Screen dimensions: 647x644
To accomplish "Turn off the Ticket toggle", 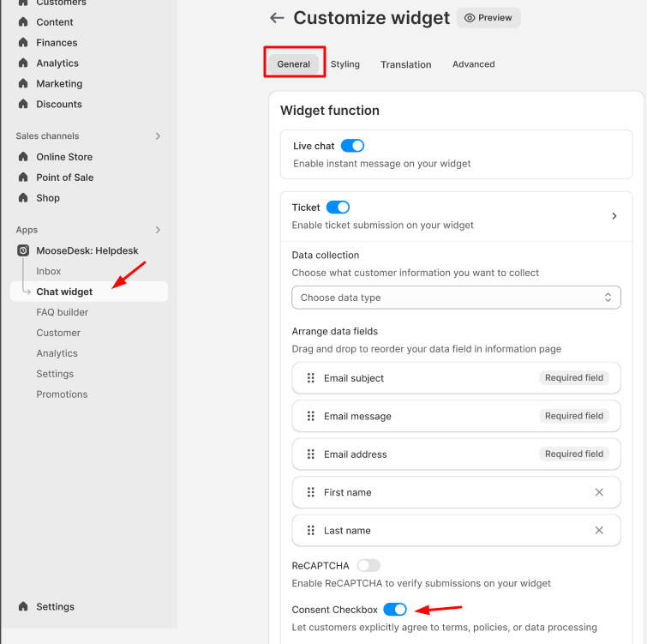I will click(x=338, y=208).
